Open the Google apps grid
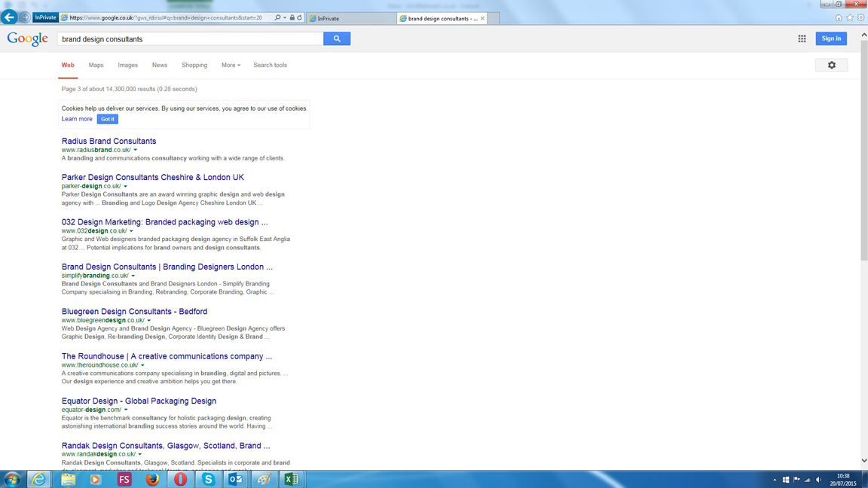 point(802,38)
